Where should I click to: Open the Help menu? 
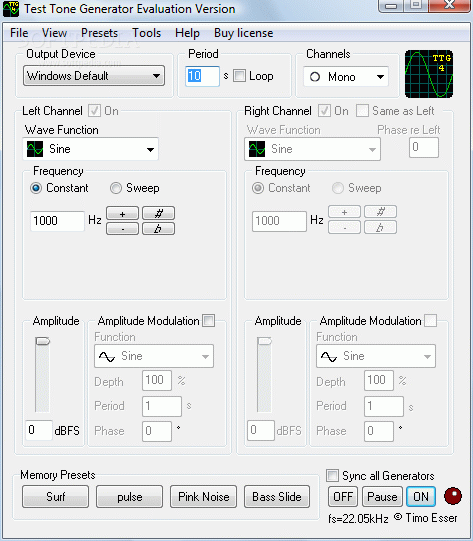pos(187,33)
